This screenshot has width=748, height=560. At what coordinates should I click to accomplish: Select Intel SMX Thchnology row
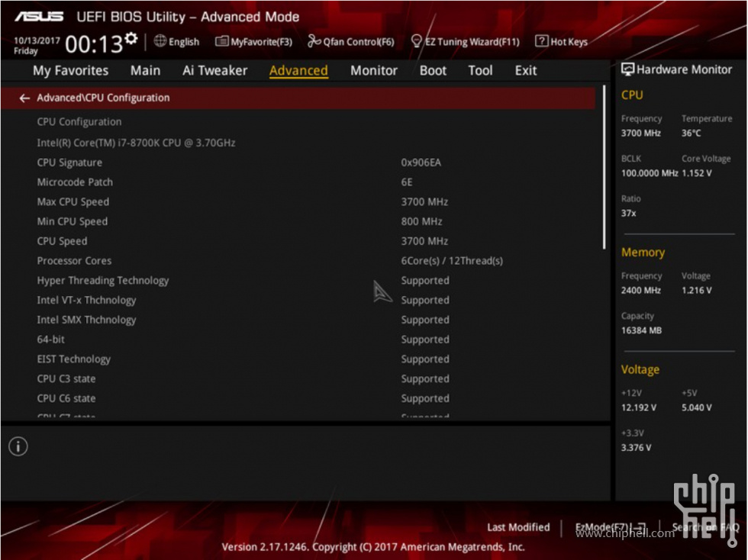pos(298,320)
